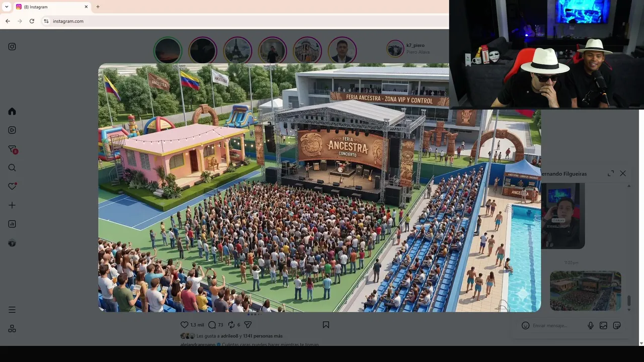Open the More hamburger menu

(x=12, y=310)
